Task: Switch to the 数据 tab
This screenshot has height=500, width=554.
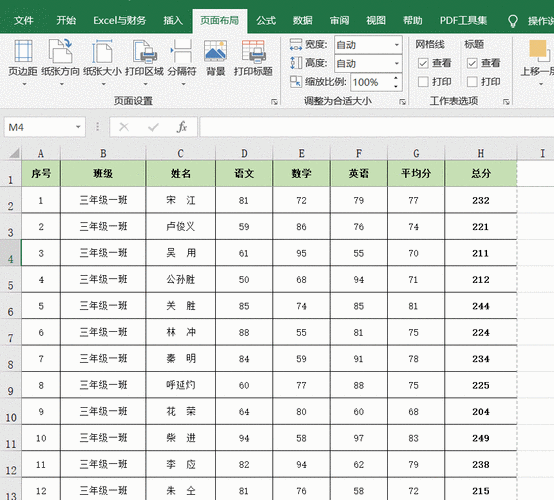Action: click(302, 20)
